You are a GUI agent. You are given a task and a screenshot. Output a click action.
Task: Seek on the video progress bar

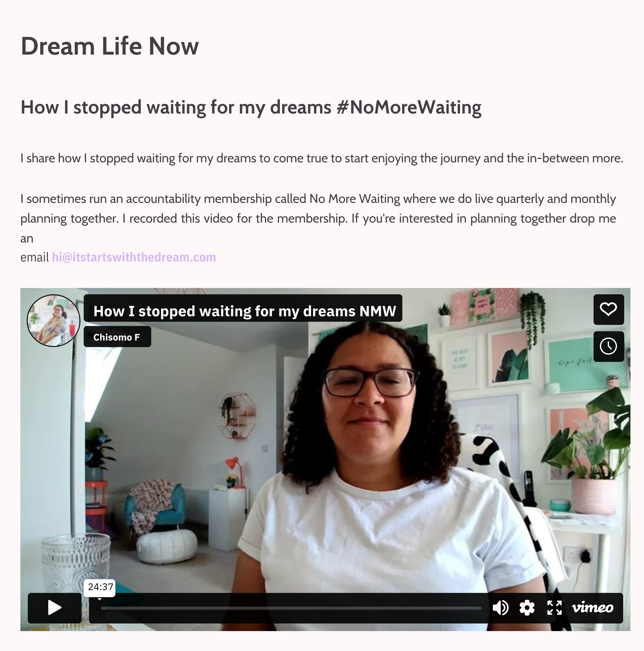click(291, 608)
